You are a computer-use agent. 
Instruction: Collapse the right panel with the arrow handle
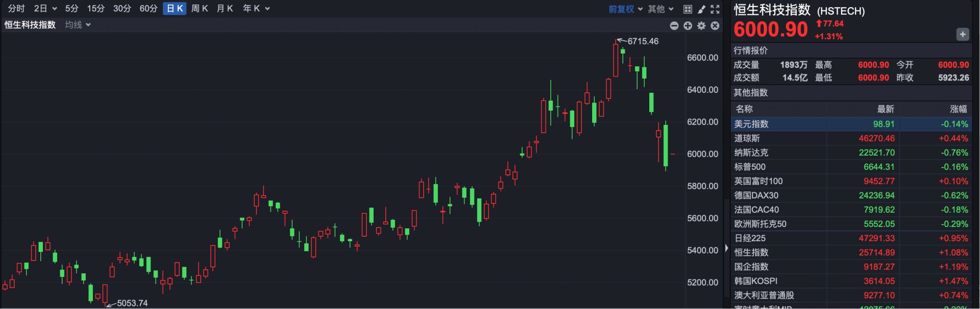click(726, 248)
